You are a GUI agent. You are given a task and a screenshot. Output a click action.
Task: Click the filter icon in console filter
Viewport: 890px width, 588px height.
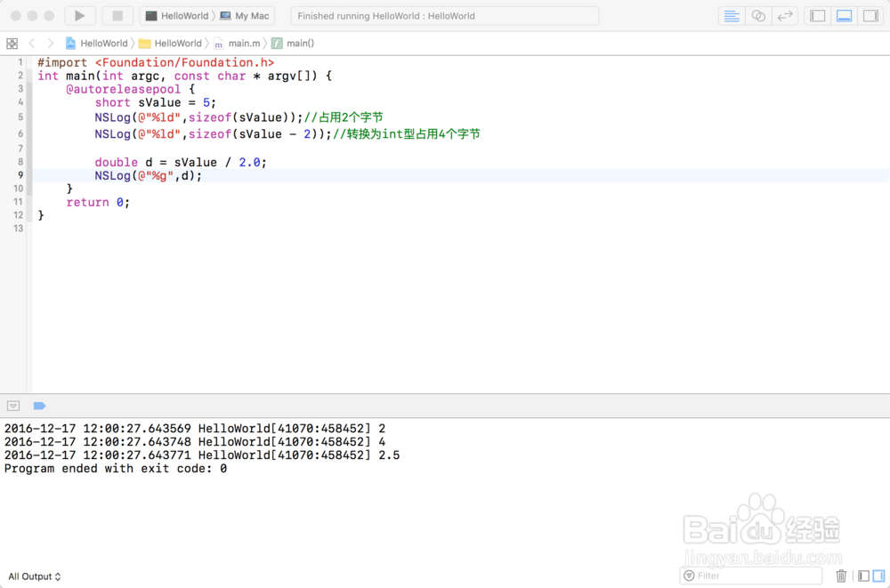[x=689, y=576]
